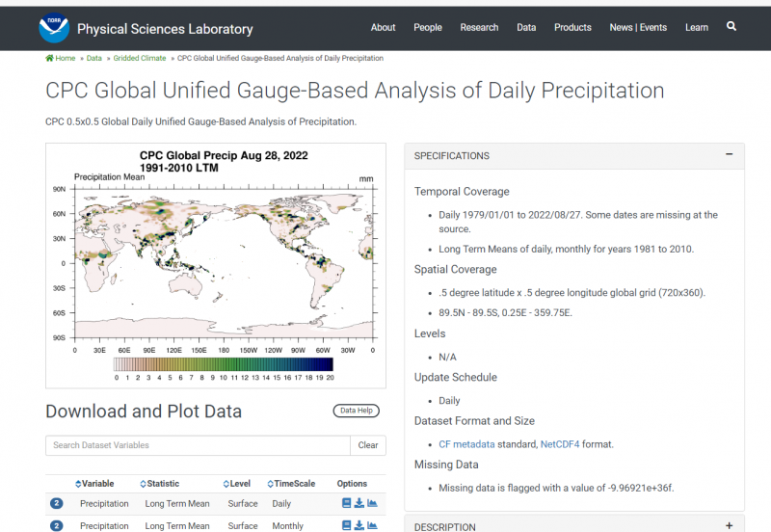Open the search magnifier in navbar
Image resolution: width=771 pixels, height=532 pixels.
tap(731, 27)
